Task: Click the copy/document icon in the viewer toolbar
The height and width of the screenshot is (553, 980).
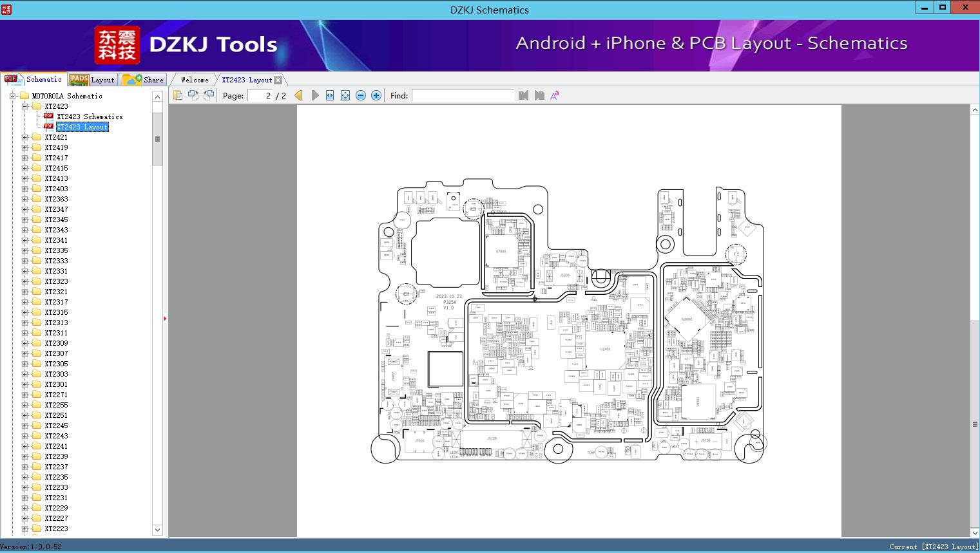Action: 178,95
